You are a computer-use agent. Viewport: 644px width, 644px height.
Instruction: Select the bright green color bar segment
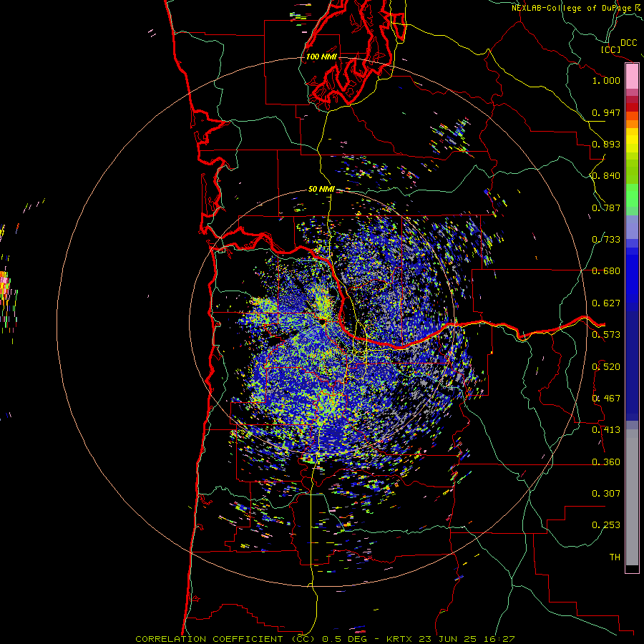coord(632,195)
